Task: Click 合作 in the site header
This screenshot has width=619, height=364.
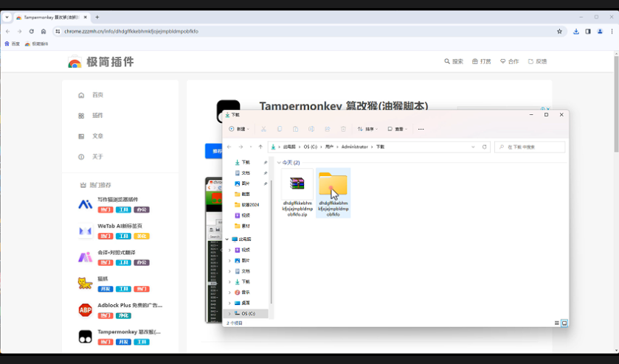Action: (510, 61)
